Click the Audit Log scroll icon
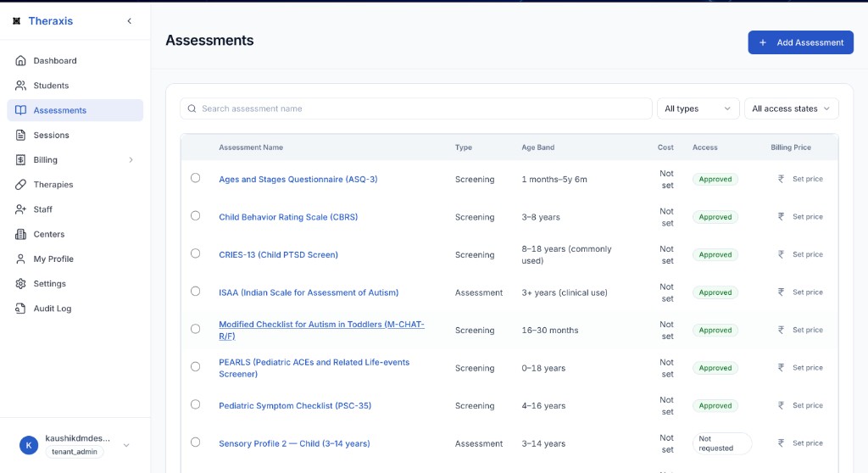The image size is (868, 473). click(20, 309)
